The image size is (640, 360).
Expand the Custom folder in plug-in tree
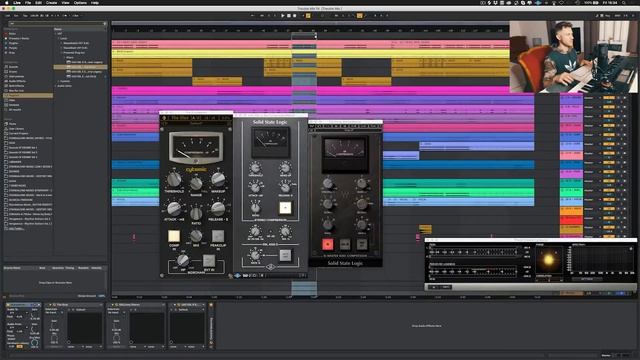(x=58, y=81)
